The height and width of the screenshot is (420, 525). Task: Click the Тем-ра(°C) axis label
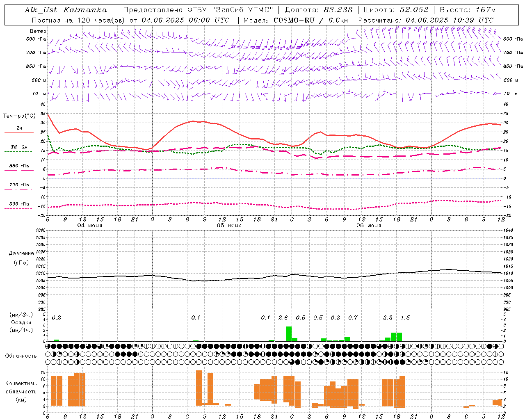[19, 116]
